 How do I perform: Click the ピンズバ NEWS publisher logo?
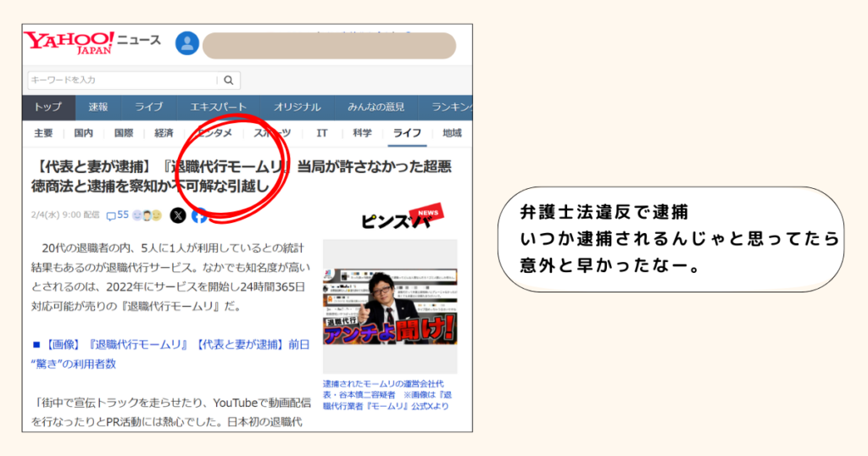point(397,220)
